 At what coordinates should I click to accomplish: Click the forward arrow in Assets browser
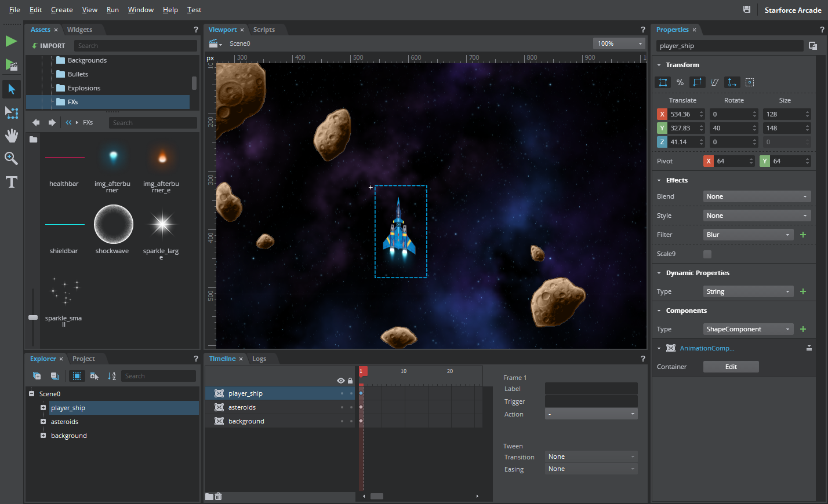click(52, 122)
